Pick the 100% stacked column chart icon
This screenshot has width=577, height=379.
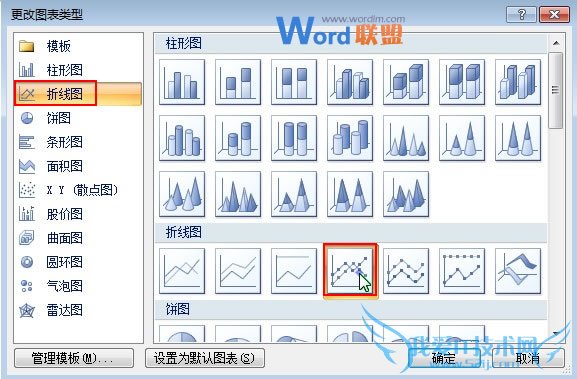click(x=294, y=82)
